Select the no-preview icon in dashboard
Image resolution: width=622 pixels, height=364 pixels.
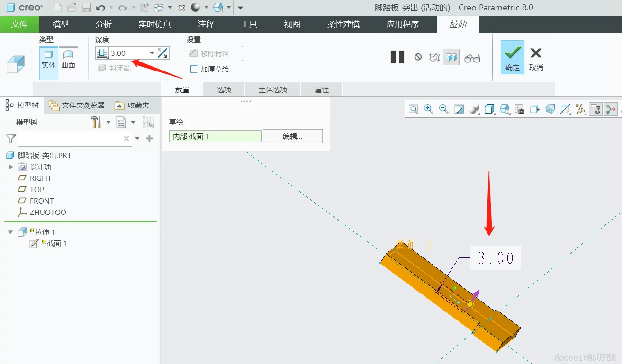pyautogui.click(x=418, y=57)
